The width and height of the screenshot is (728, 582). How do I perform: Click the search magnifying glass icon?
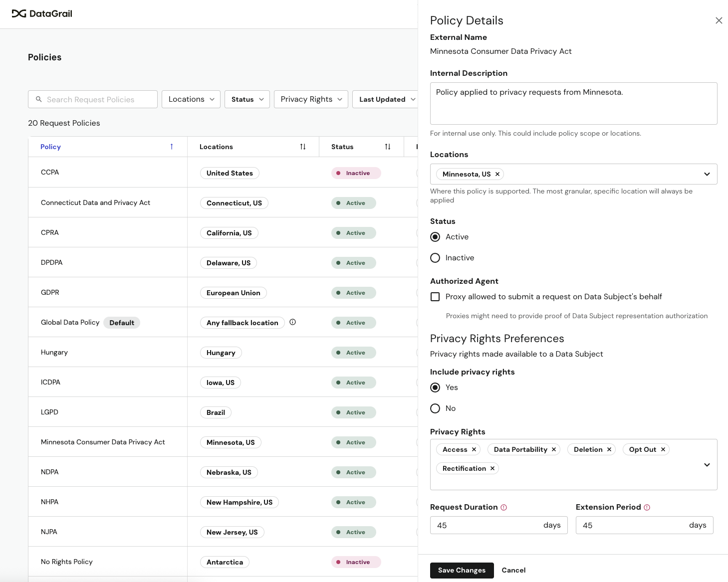point(39,99)
